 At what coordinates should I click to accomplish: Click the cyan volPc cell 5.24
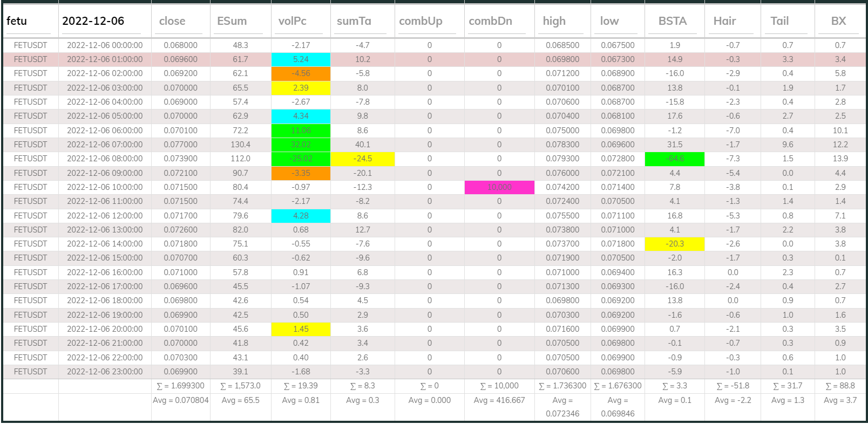(301, 59)
